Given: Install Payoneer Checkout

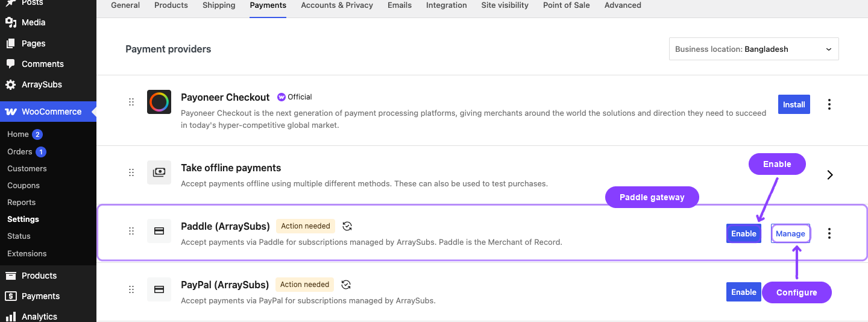Looking at the screenshot, I should coord(794,104).
